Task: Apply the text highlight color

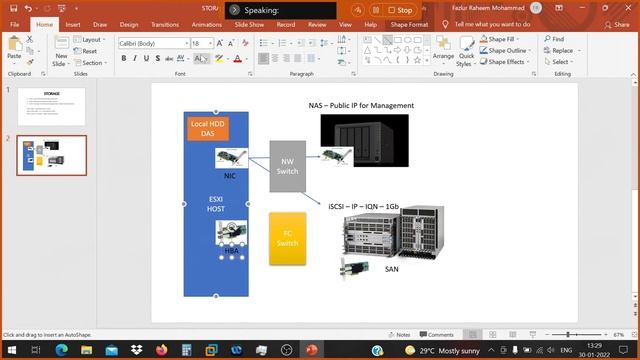Action: (219, 59)
